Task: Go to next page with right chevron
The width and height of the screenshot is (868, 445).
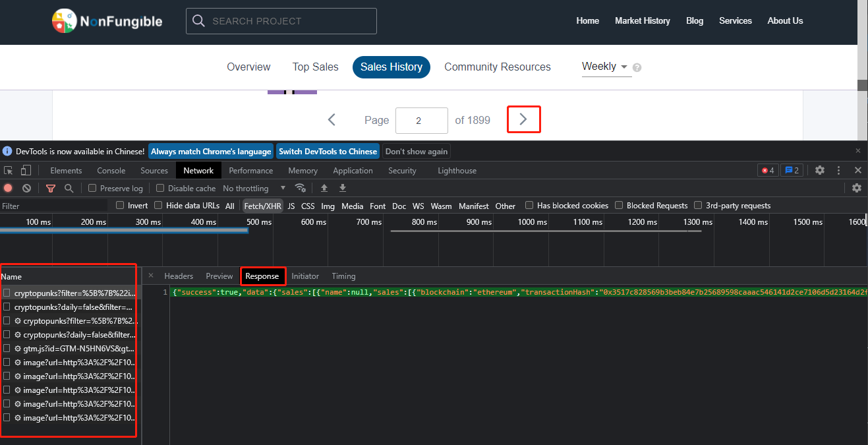Action: tap(523, 119)
